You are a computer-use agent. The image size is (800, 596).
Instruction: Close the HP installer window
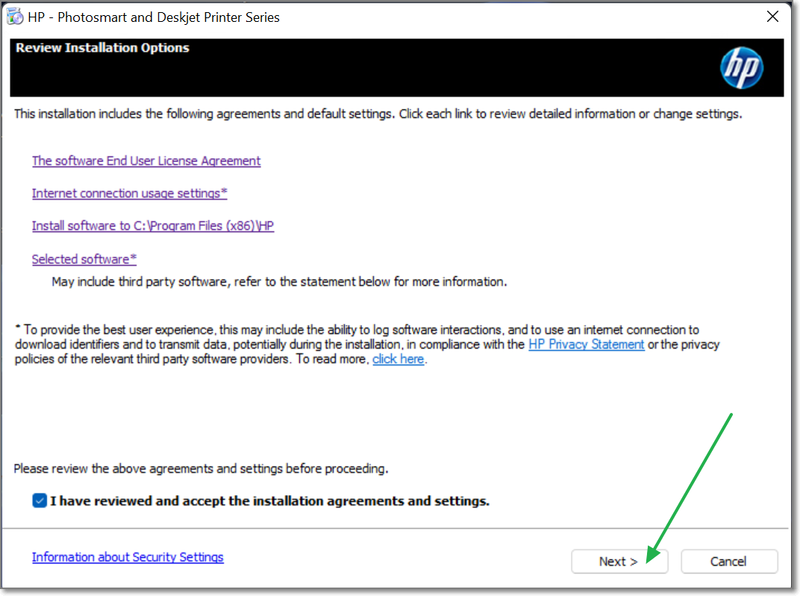click(772, 17)
